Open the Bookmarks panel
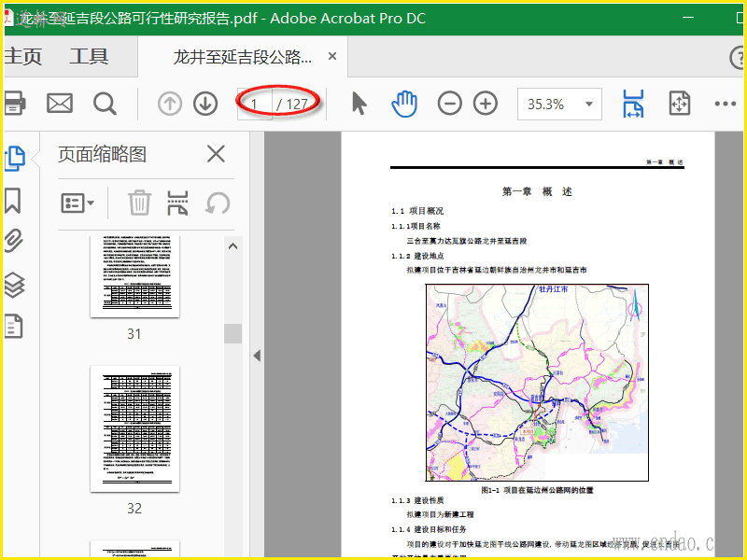Image resolution: width=747 pixels, height=560 pixels. pos(13,201)
